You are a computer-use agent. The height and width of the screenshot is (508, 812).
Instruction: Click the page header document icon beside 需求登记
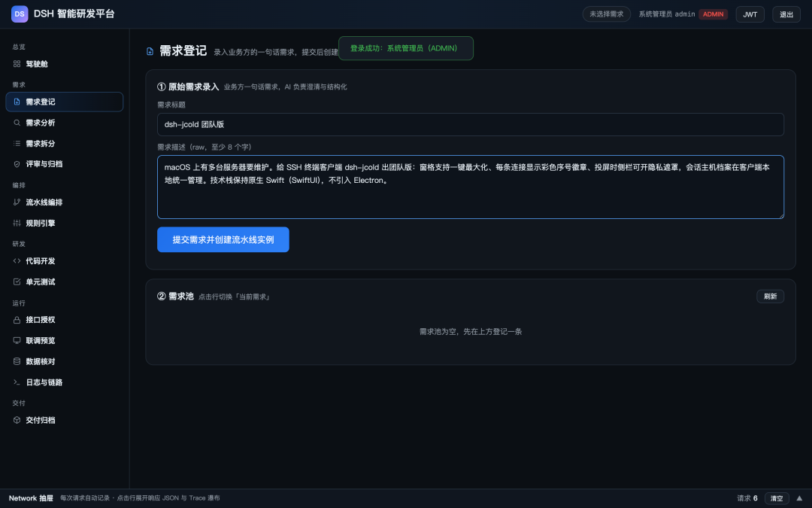click(150, 51)
